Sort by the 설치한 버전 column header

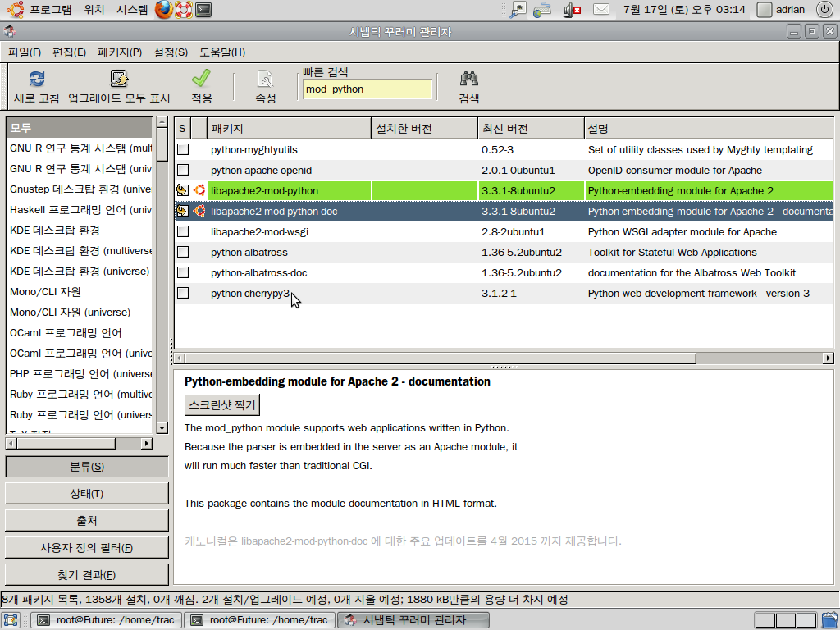click(424, 129)
